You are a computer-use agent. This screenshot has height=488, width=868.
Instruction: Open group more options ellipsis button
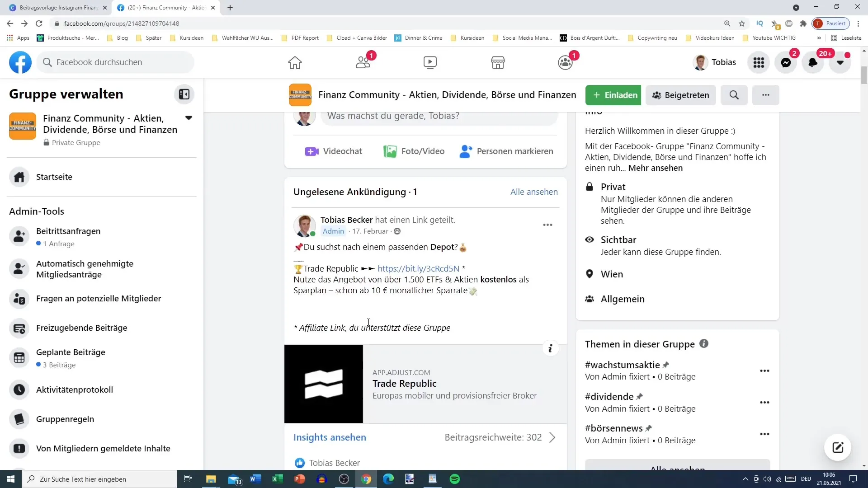point(766,95)
